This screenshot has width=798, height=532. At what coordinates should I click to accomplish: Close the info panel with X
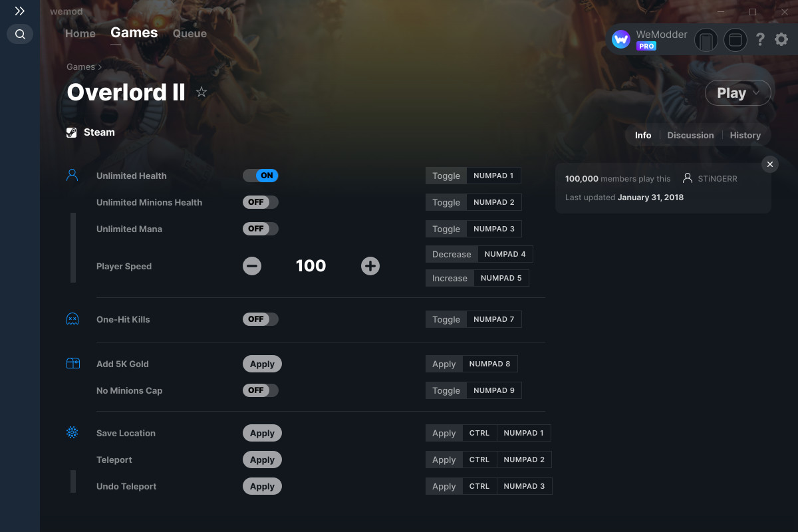[x=770, y=164]
